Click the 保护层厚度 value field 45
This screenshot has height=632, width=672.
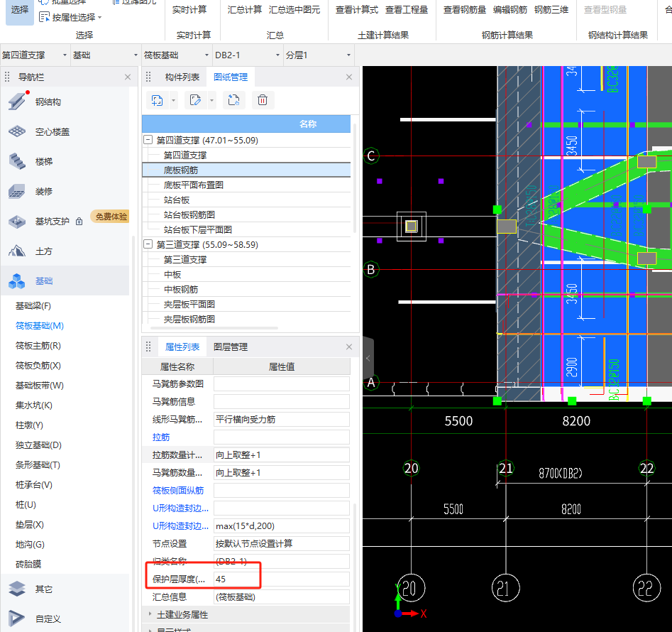282,579
